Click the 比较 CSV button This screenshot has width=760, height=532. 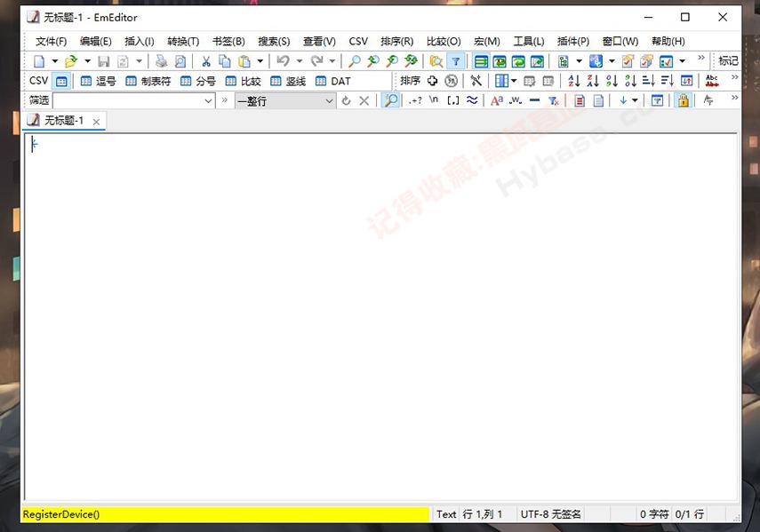244,82
